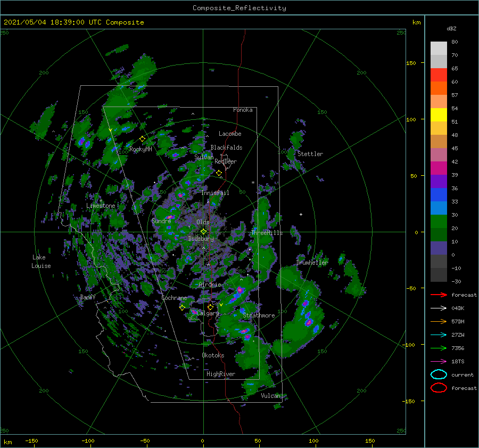
Task: Click the Ponoka city label
Action: point(243,110)
